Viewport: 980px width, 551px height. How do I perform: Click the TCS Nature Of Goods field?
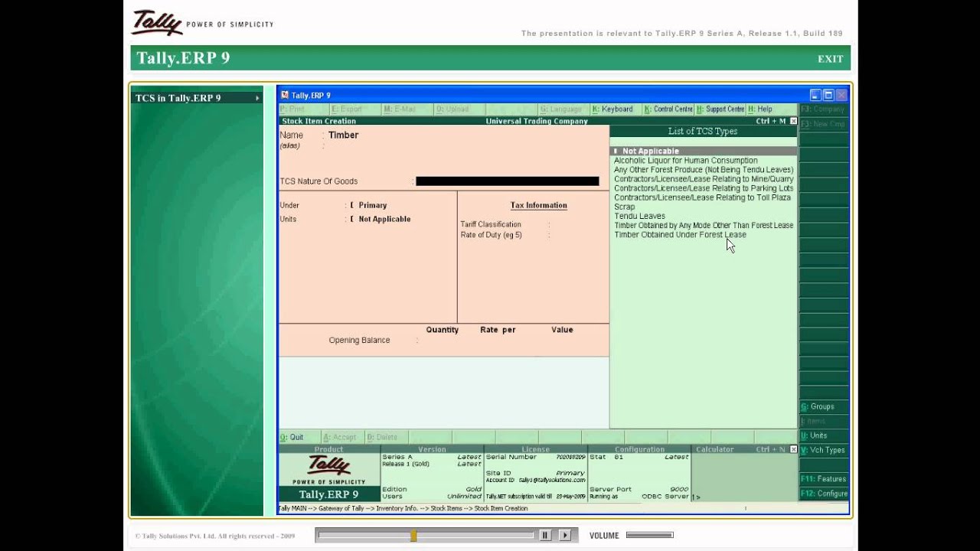(507, 181)
